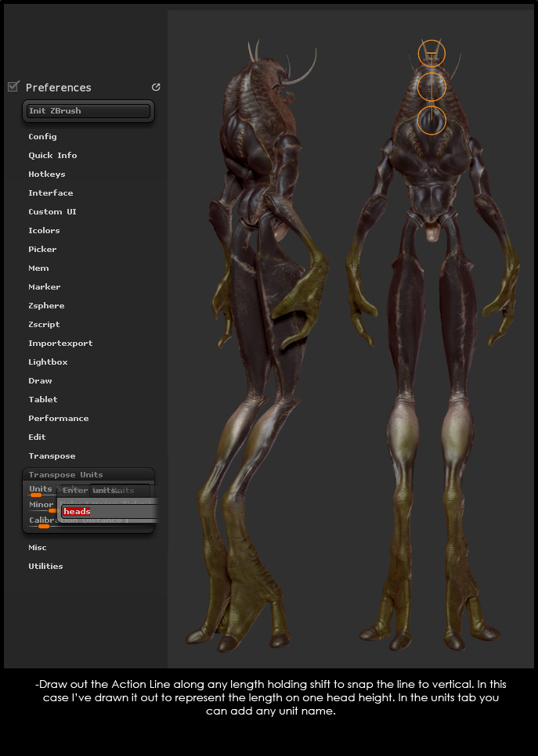Click the middle Action Line circle
The width and height of the screenshot is (538, 756).
(x=431, y=87)
